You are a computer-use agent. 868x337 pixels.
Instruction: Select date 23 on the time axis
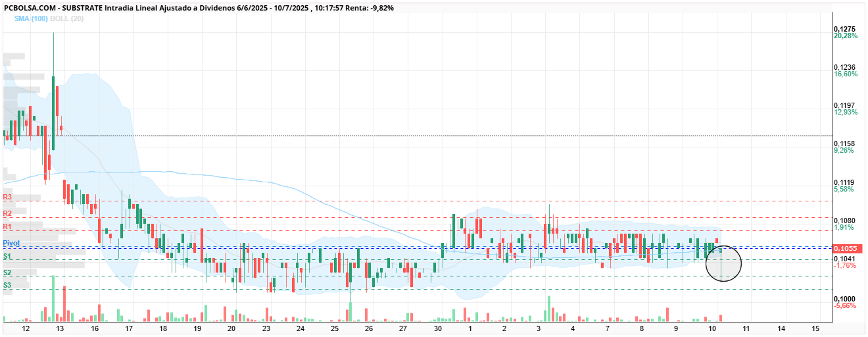click(265, 328)
